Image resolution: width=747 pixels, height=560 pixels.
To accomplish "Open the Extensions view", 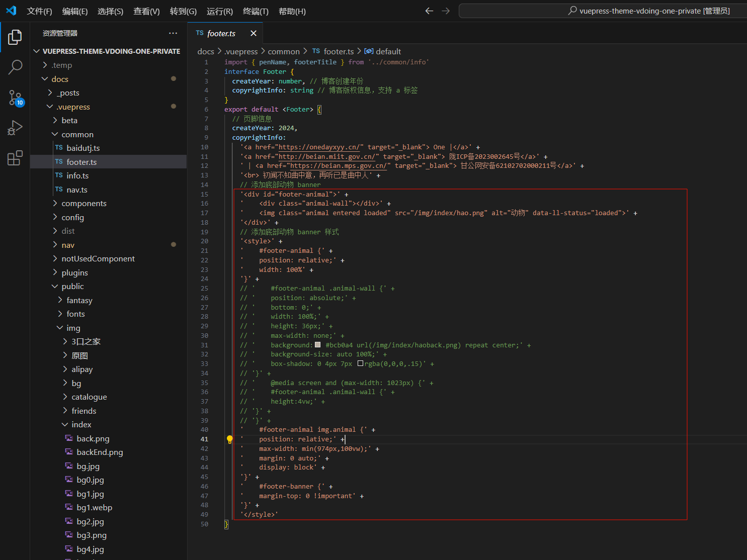I will pos(15,158).
